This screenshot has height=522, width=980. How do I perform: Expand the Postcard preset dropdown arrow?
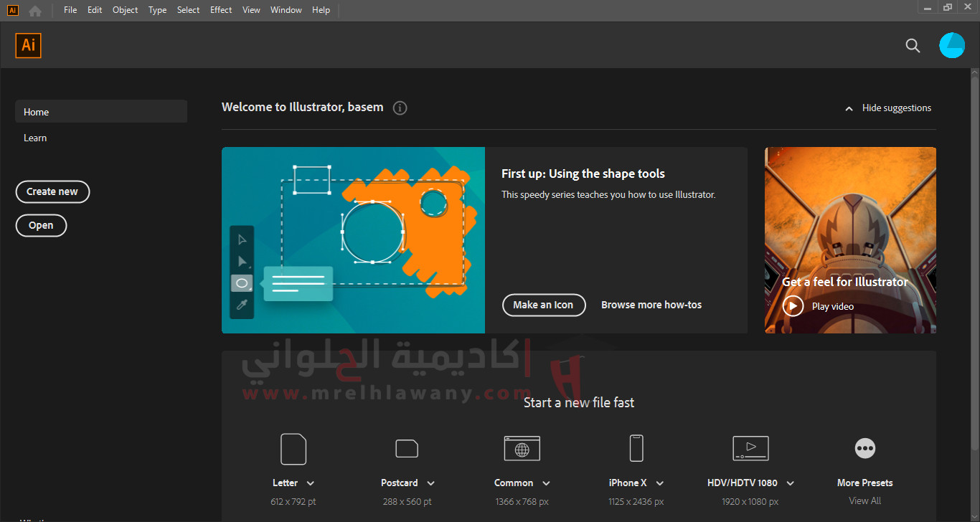click(430, 483)
